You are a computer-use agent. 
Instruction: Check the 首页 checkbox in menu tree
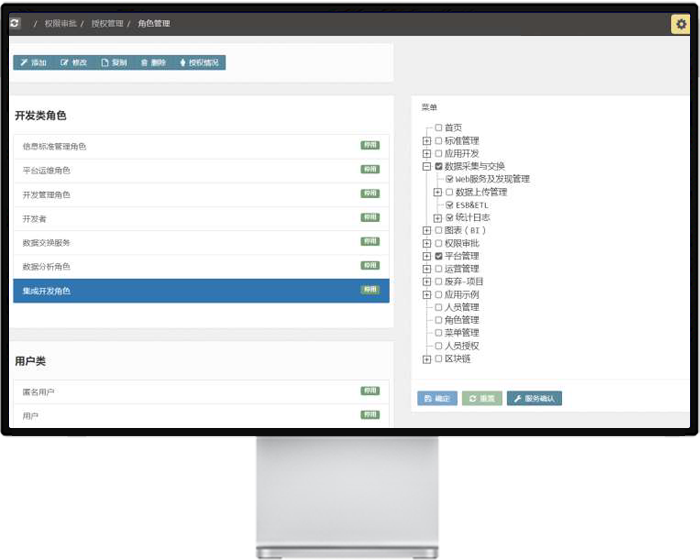tap(438, 128)
